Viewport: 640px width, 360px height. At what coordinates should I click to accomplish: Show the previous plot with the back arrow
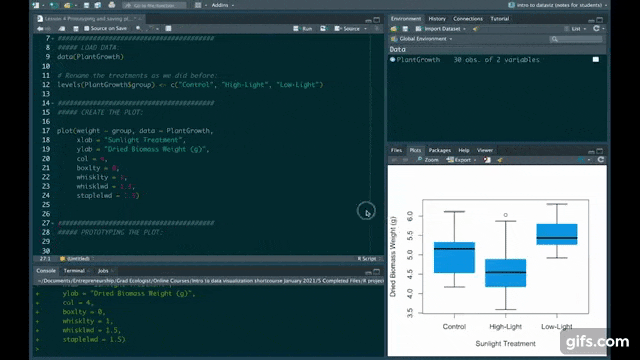coord(394,160)
